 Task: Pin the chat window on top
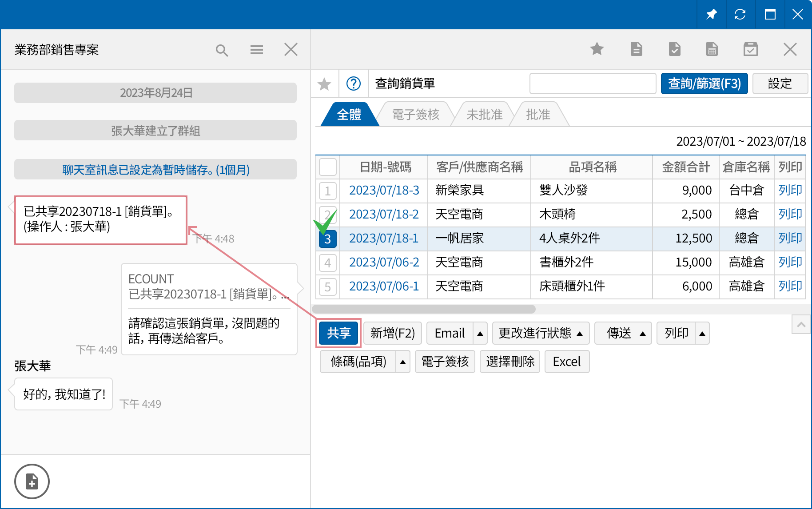click(x=711, y=14)
